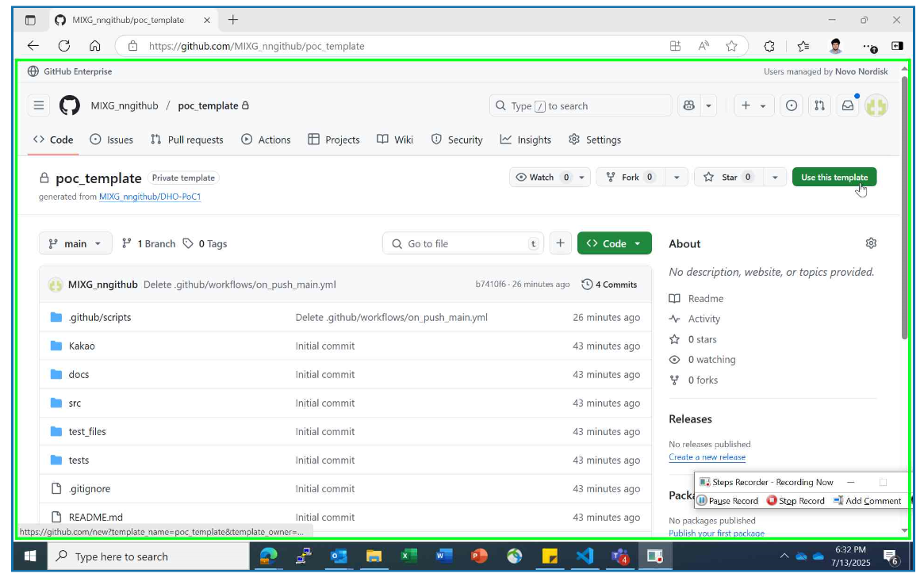The width and height of the screenshot is (924, 581).
Task: Click the GitHub Type / to search box
Action: (x=581, y=106)
